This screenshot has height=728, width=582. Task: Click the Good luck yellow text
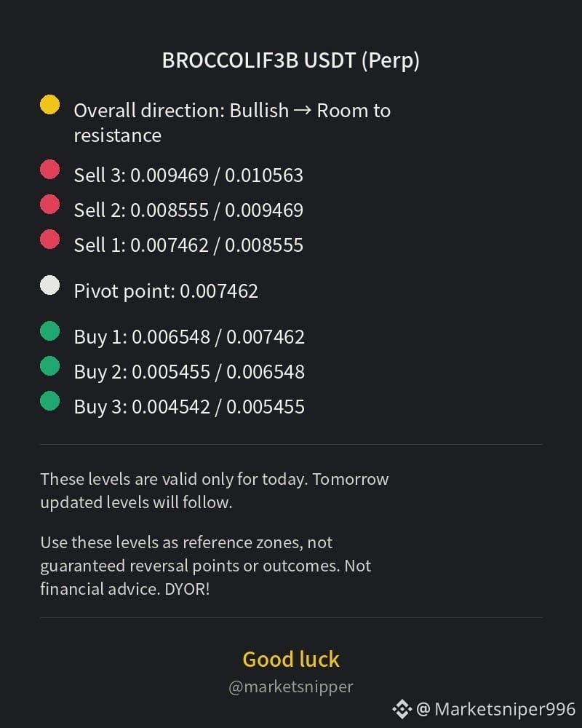coord(291,660)
